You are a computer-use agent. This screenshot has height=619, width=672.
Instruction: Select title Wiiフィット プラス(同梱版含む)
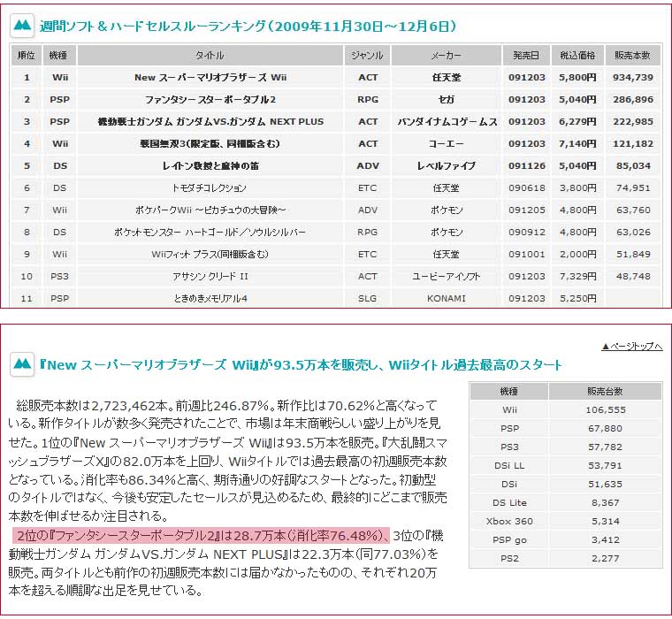click(210, 254)
